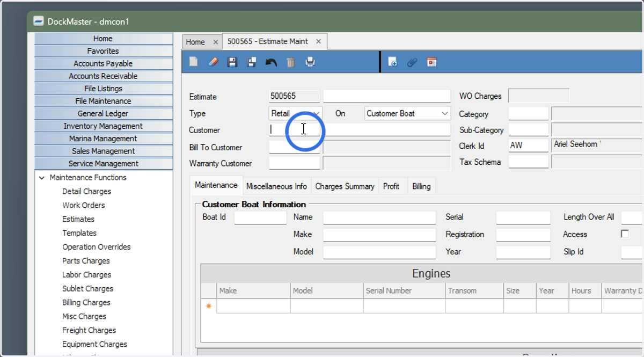644x357 pixels.
Task: Select Misc Charges in the tree
Action: click(84, 317)
